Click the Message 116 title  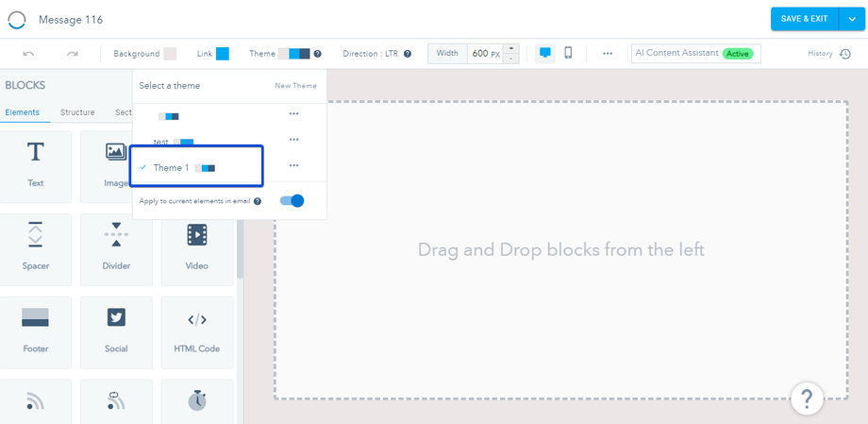[x=71, y=20]
